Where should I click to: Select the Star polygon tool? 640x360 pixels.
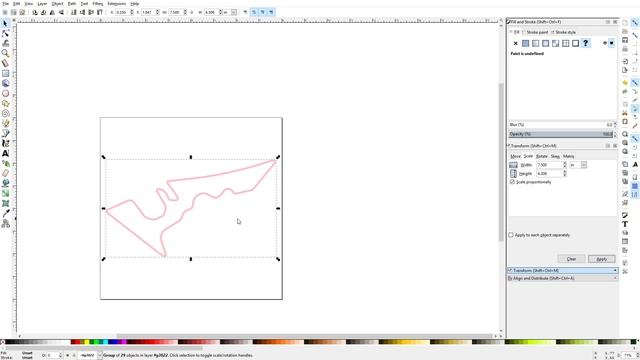tap(5, 103)
